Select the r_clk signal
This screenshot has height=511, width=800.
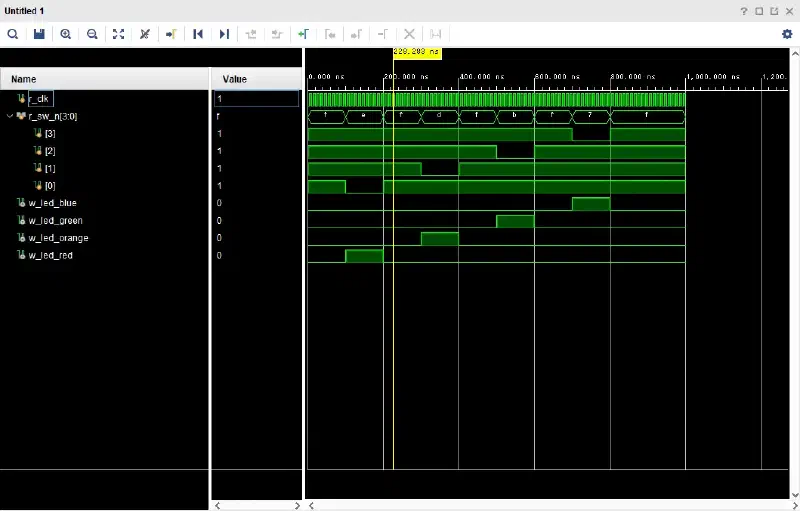(39, 98)
